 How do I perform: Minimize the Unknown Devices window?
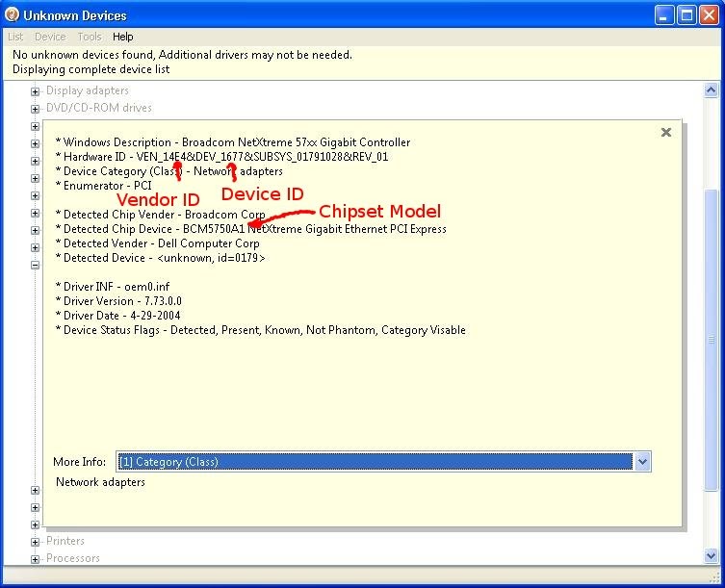[x=664, y=15]
